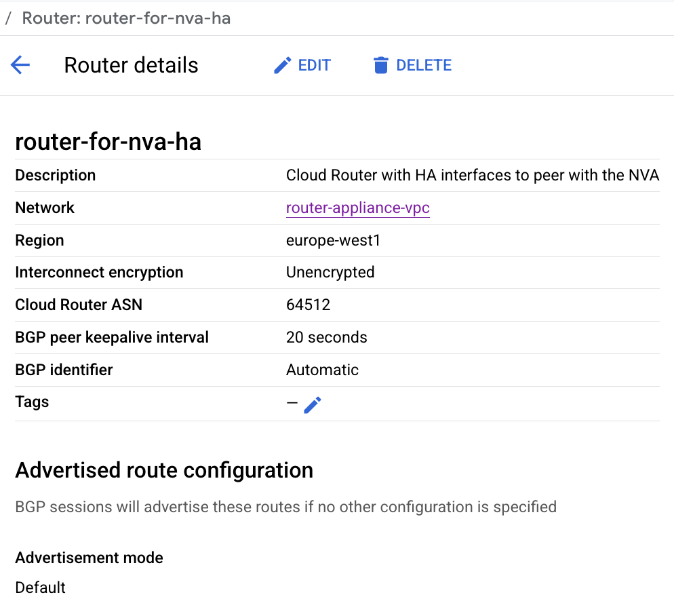Click the Default advertisement mode value
The height and width of the screenshot is (616, 674).
point(41,587)
